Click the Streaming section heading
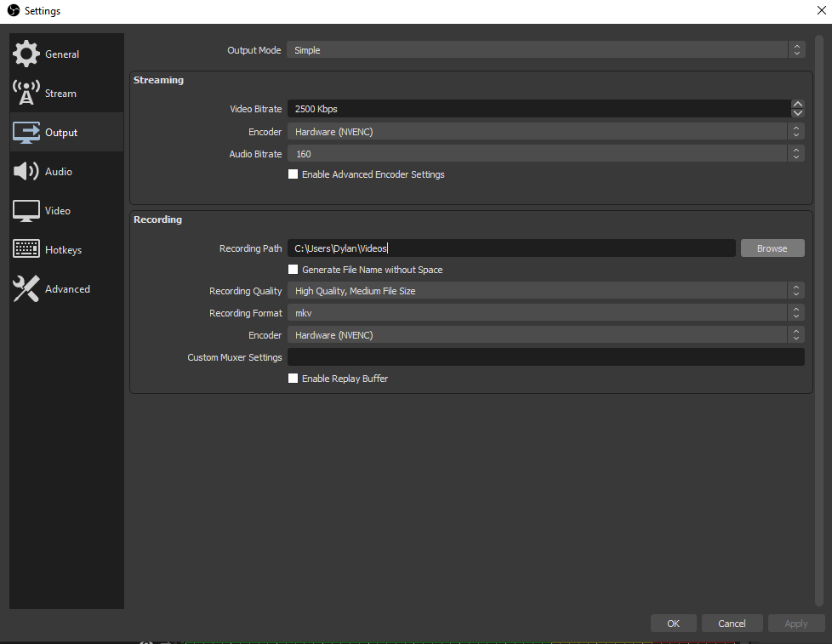This screenshot has height=644, width=832. pos(158,80)
